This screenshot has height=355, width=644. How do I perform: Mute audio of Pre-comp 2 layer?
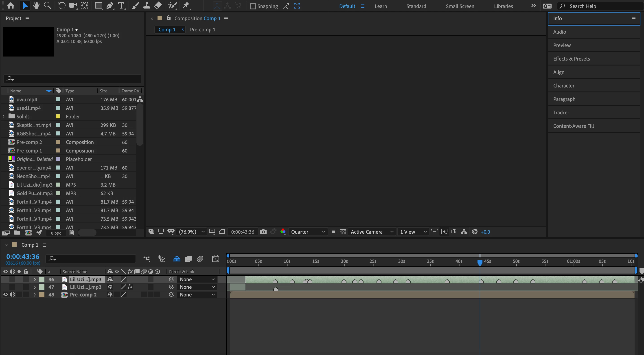(12, 294)
